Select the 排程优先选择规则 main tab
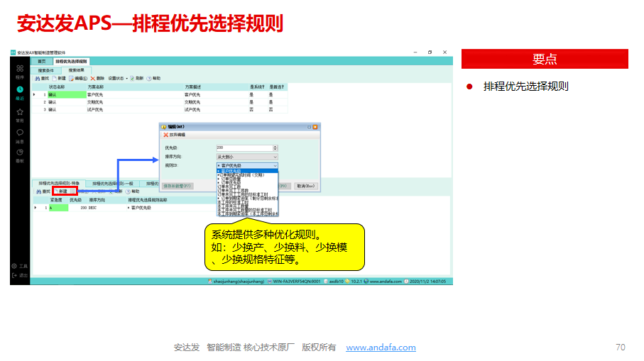This screenshot has width=644, height=361. (x=71, y=62)
